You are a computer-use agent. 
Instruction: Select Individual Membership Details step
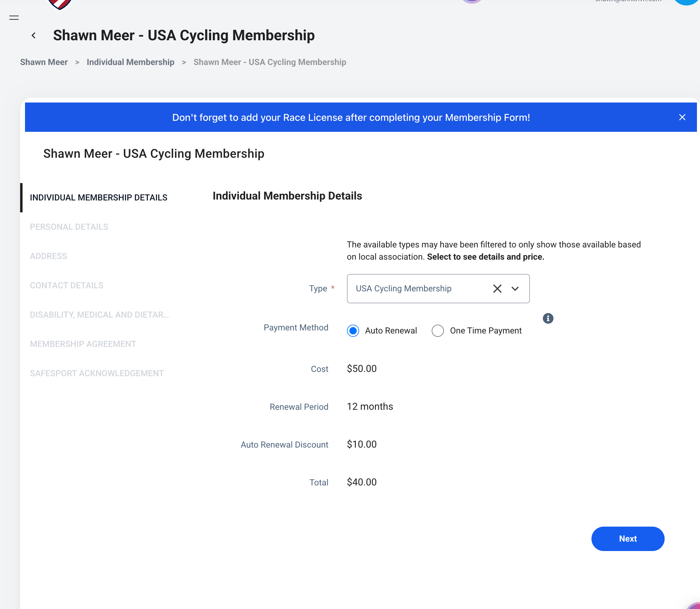pos(98,198)
